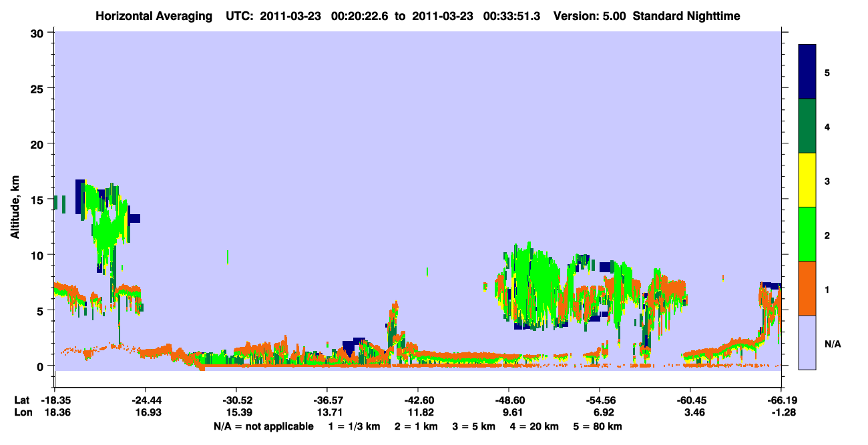Viewport: 868px width, 445px height.
Task: Click the orange color bar segment labeled 1
Action: pyautogui.click(x=807, y=288)
